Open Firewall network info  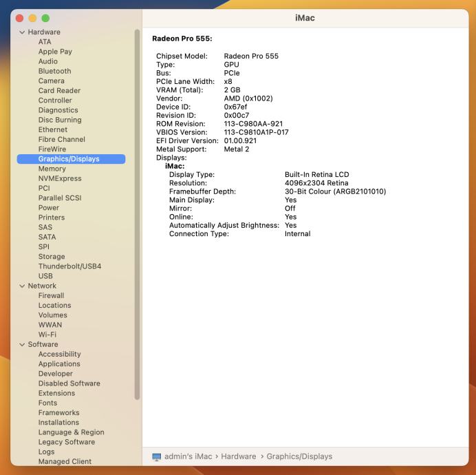pyautogui.click(x=51, y=295)
